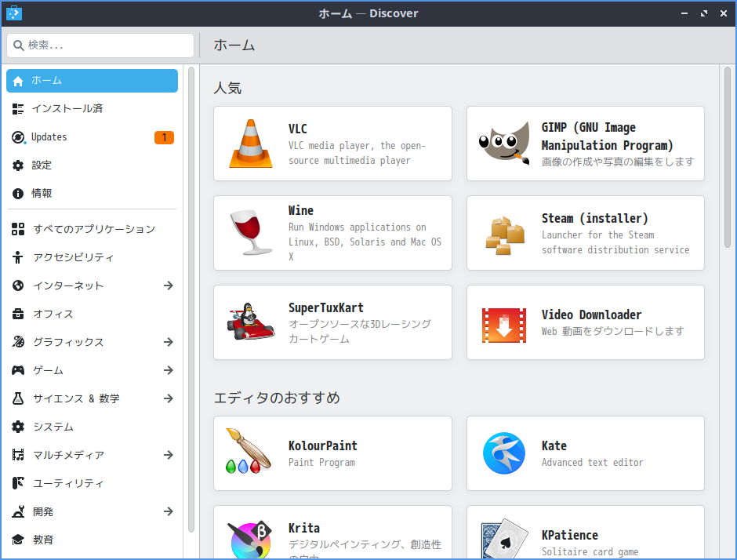Open 設定 settings page

(x=93, y=165)
